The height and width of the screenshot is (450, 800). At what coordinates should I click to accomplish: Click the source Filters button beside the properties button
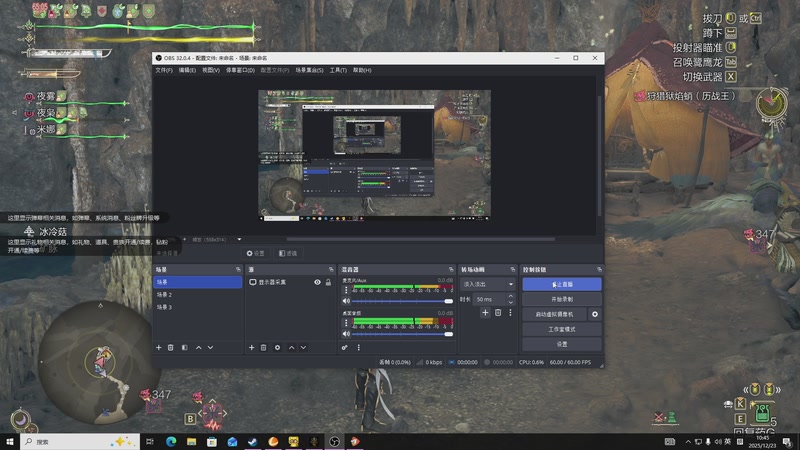pos(288,253)
